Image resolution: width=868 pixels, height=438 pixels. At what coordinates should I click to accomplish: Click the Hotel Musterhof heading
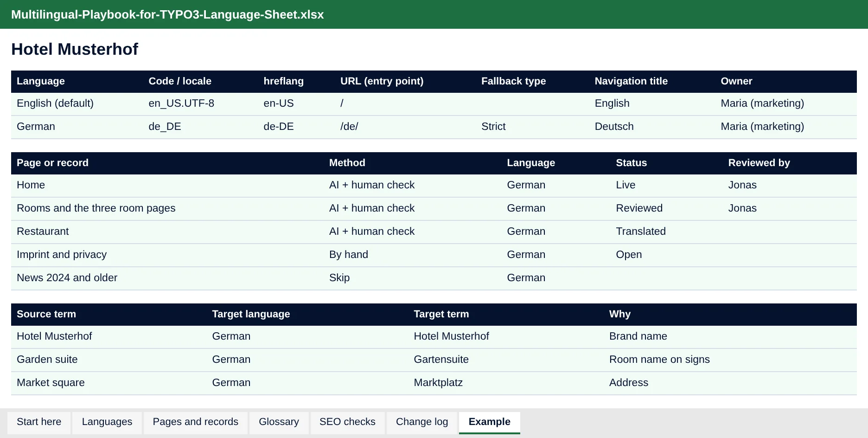[x=75, y=49]
